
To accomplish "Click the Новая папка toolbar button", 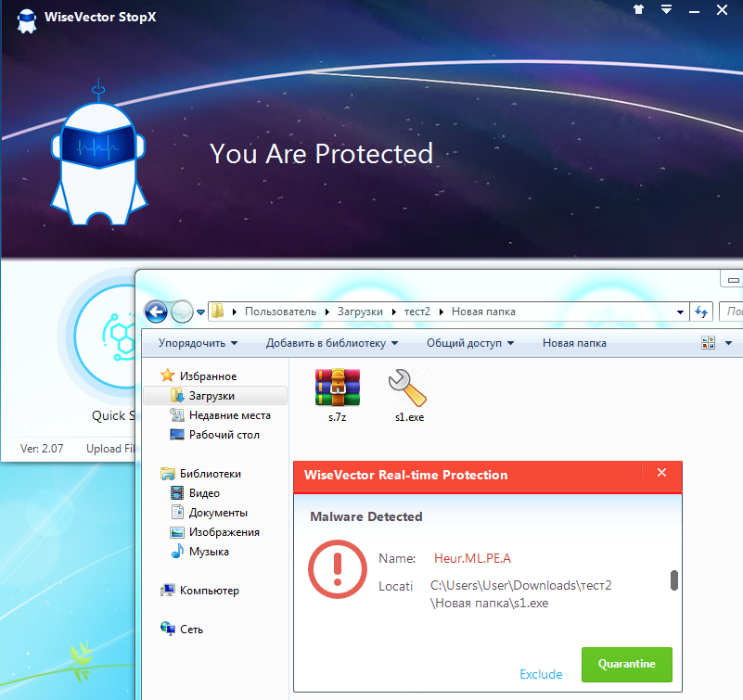I will pos(574,343).
